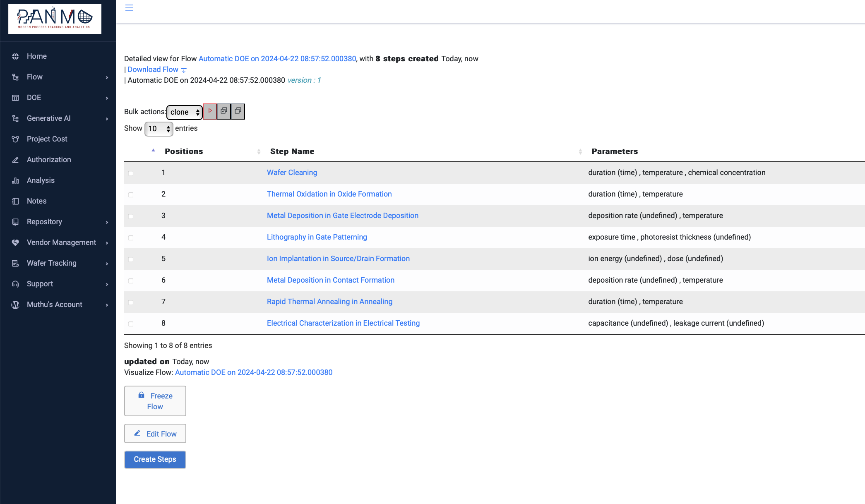
Task: Click the Generative AI sidebar icon
Action: click(15, 118)
